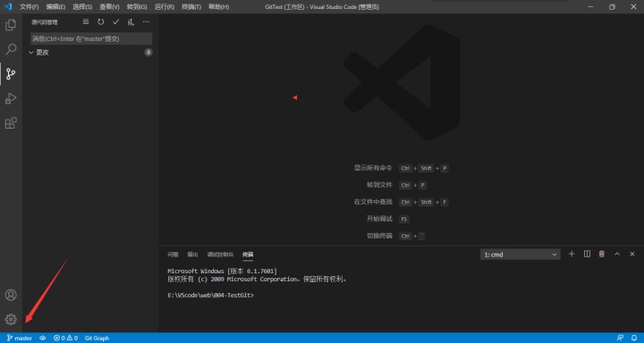Open Git Graph icon in source control header
This screenshot has width=644, height=343.
tap(131, 22)
